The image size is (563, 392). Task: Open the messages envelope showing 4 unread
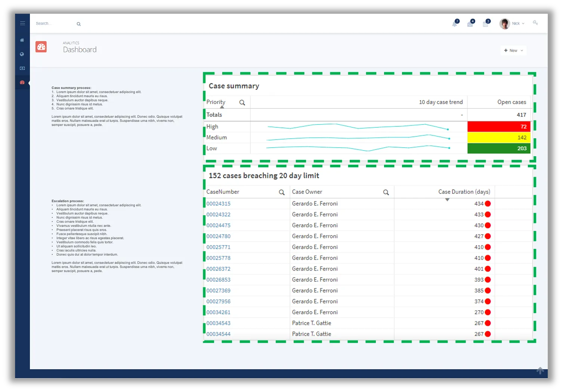coord(470,23)
